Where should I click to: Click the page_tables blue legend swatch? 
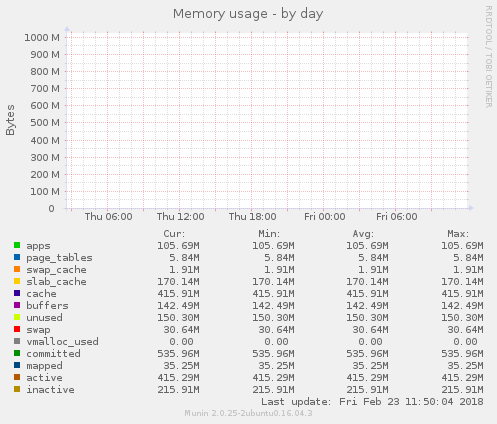click(17, 257)
